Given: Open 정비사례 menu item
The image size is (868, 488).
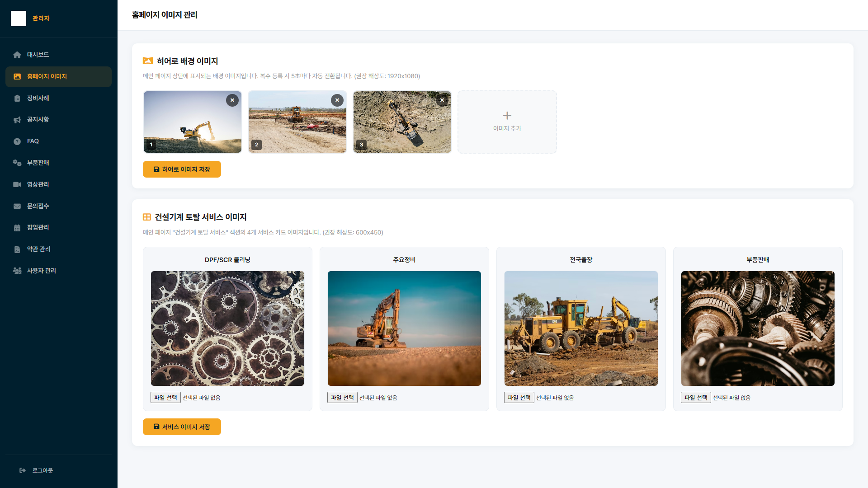Looking at the screenshot, I should click(59, 98).
